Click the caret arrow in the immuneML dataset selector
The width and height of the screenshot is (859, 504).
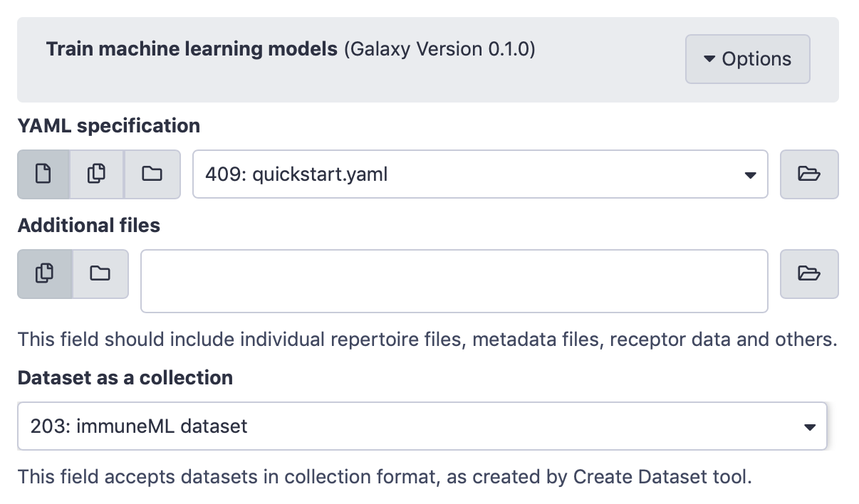tap(809, 427)
